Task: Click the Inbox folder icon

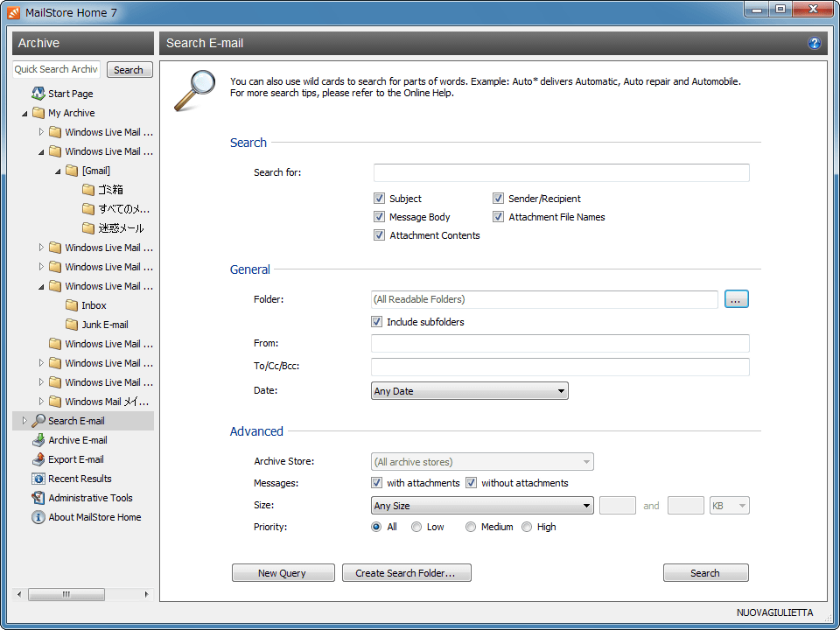Action: click(x=72, y=305)
